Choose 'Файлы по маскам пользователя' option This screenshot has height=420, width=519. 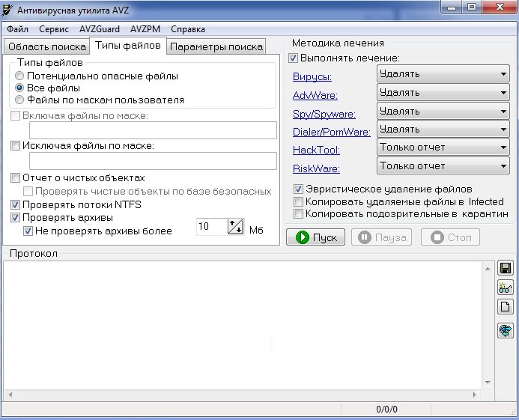pyautogui.click(x=19, y=100)
